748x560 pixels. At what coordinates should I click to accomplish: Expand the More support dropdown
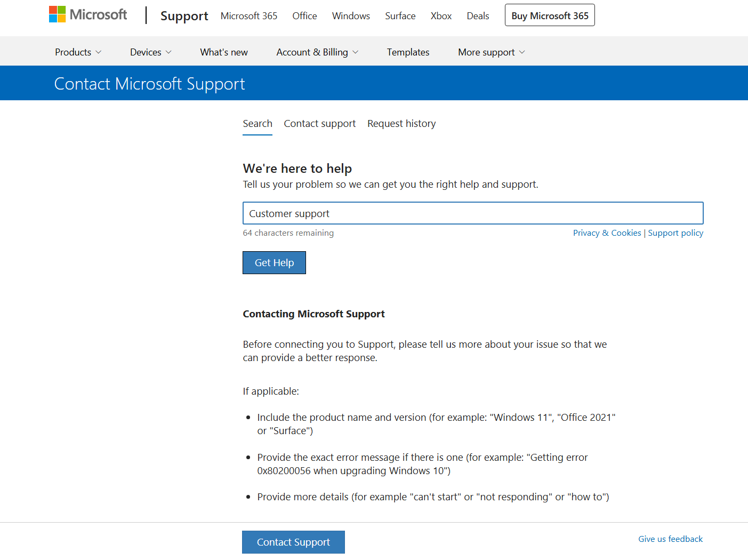coord(492,52)
